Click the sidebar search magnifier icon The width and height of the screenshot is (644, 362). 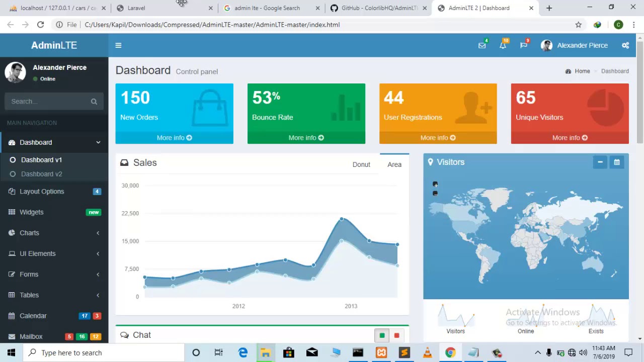click(x=94, y=102)
